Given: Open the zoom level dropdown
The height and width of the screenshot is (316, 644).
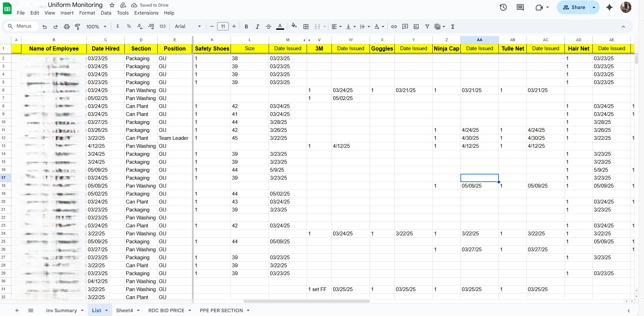Looking at the screenshot, I should click(96, 27).
